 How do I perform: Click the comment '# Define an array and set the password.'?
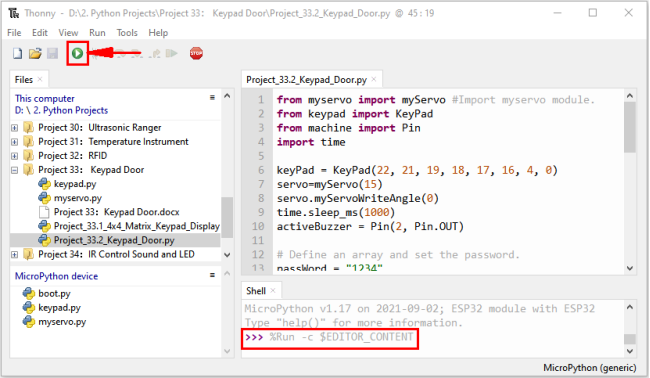click(398, 255)
